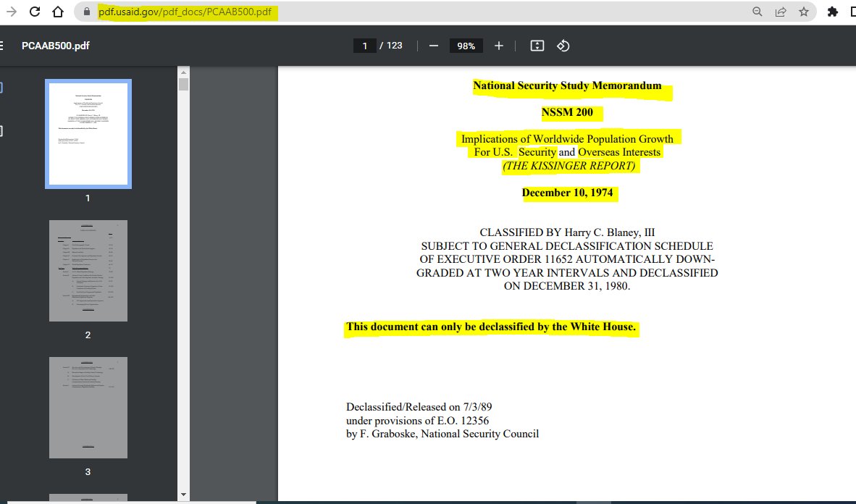Rotate the PDF counterclockwise
The width and height of the screenshot is (856, 504).
[x=563, y=46]
